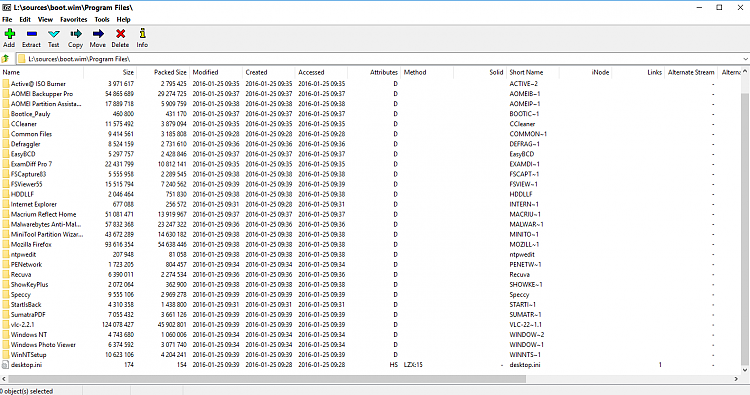Open the Tools menu
The image size is (750, 395).
click(102, 20)
